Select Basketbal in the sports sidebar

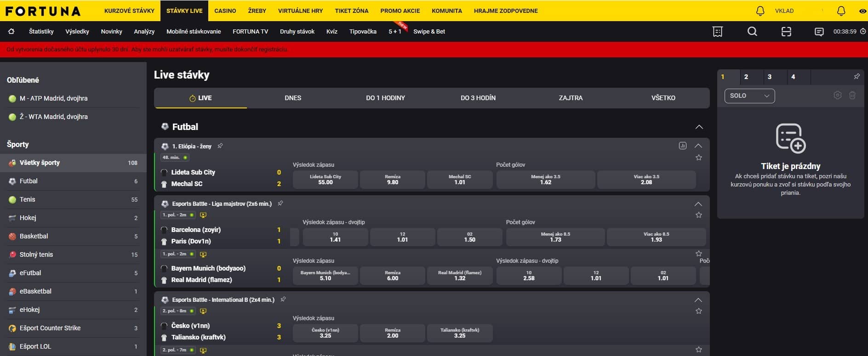tap(74, 236)
